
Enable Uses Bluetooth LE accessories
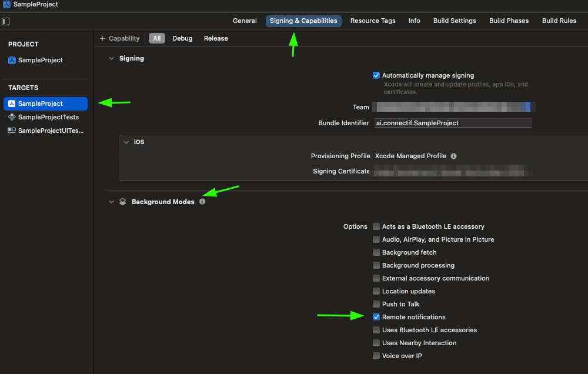(x=376, y=330)
